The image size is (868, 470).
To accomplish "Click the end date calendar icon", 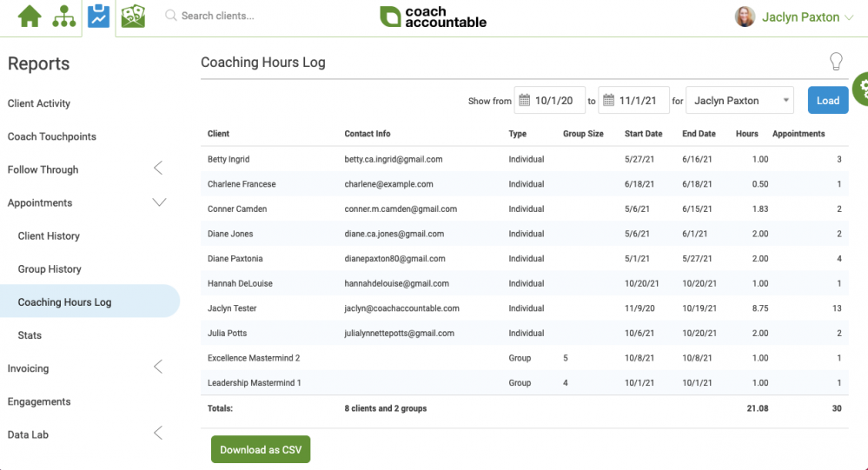I will click(x=608, y=100).
